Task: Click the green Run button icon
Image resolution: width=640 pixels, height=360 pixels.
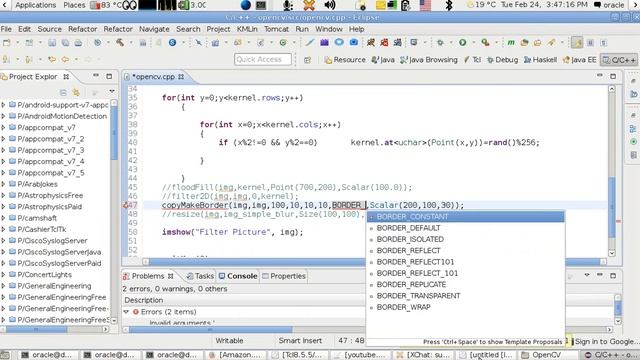Action: point(462,42)
